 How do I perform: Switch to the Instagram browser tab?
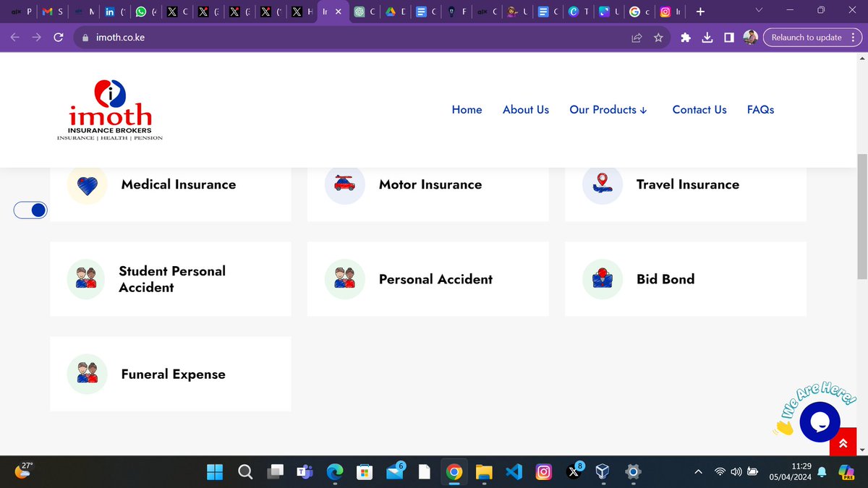pos(669,12)
